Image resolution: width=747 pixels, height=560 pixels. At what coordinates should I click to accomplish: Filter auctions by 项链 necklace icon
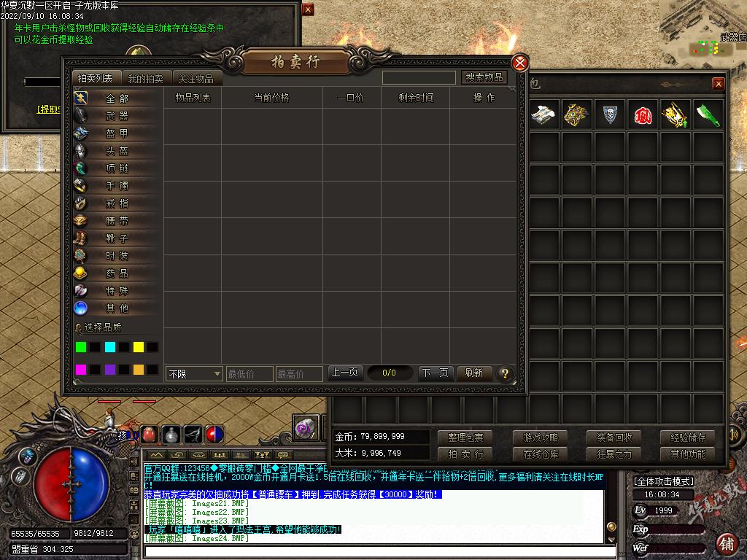(x=81, y=168)
